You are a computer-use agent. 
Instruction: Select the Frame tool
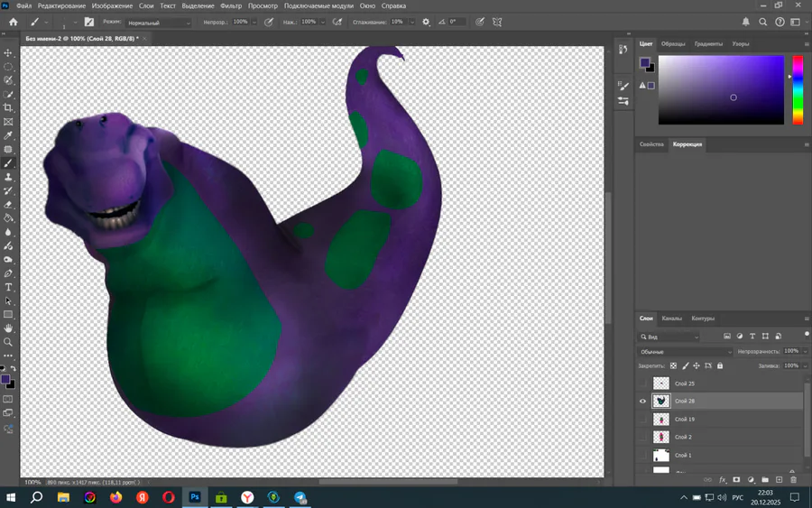coord(8,122)
